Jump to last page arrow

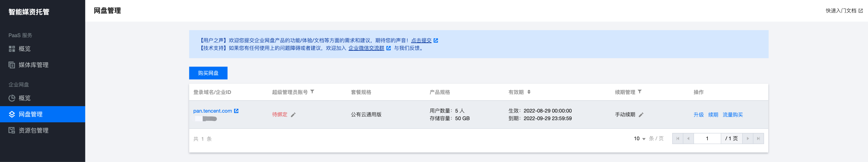pos(758,138)
